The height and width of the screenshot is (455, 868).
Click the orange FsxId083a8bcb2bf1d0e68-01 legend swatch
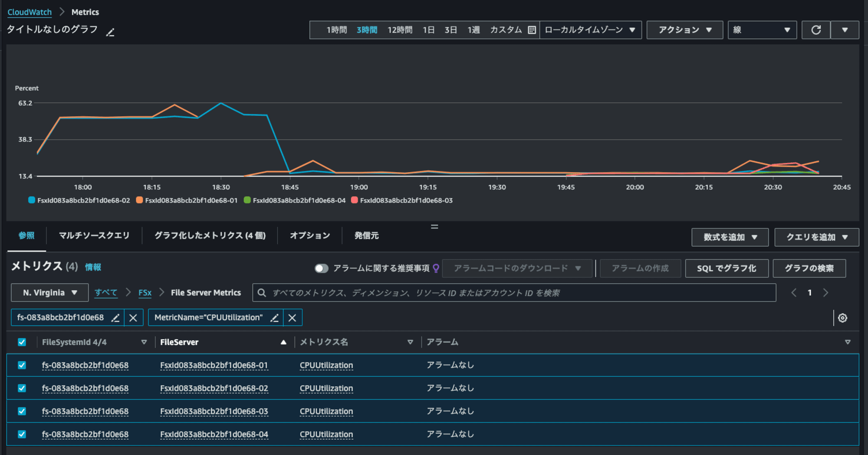coord(139,200)
